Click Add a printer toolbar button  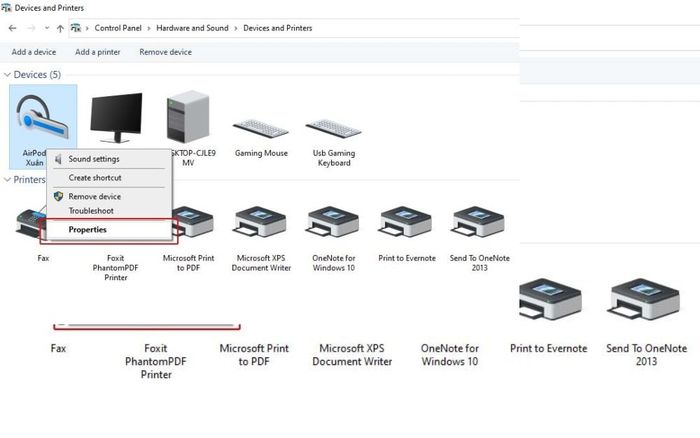(x=98, y=52)
